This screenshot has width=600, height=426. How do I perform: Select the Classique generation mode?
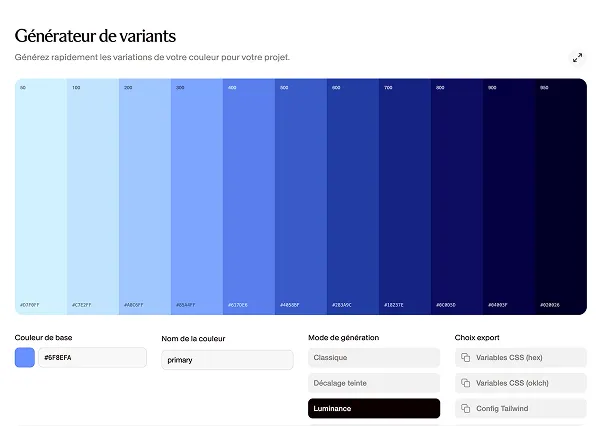[374, 357]
